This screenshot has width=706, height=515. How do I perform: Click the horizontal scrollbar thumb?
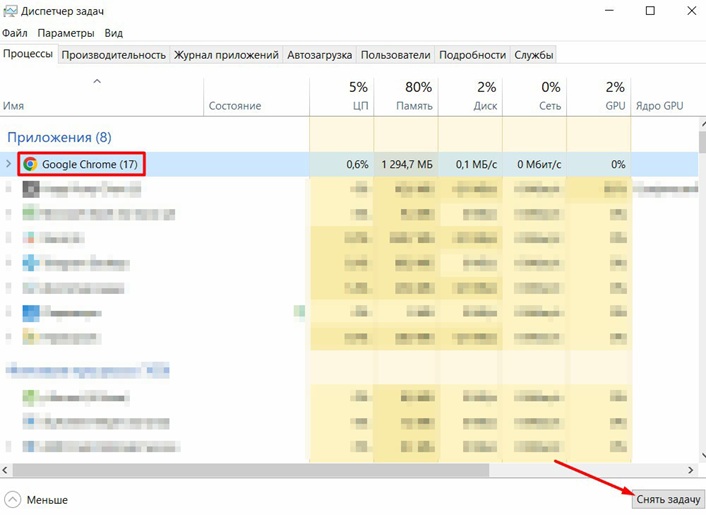pos(251,470)
